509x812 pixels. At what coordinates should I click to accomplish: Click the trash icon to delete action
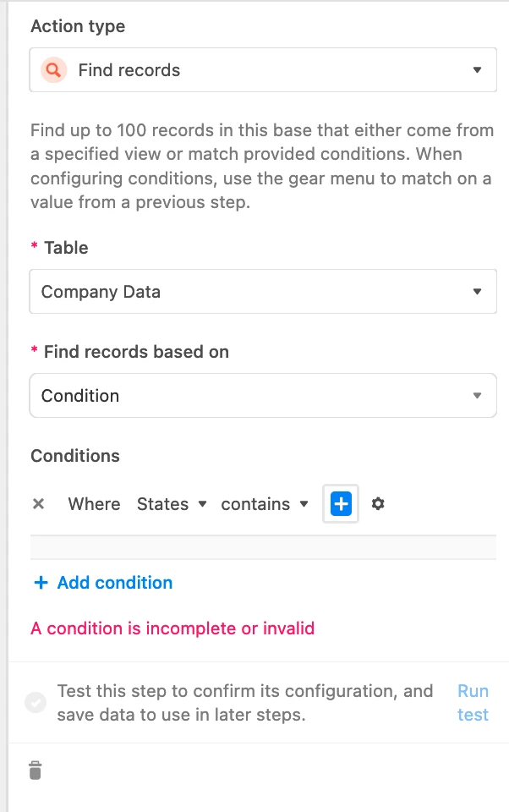(36, 770)
